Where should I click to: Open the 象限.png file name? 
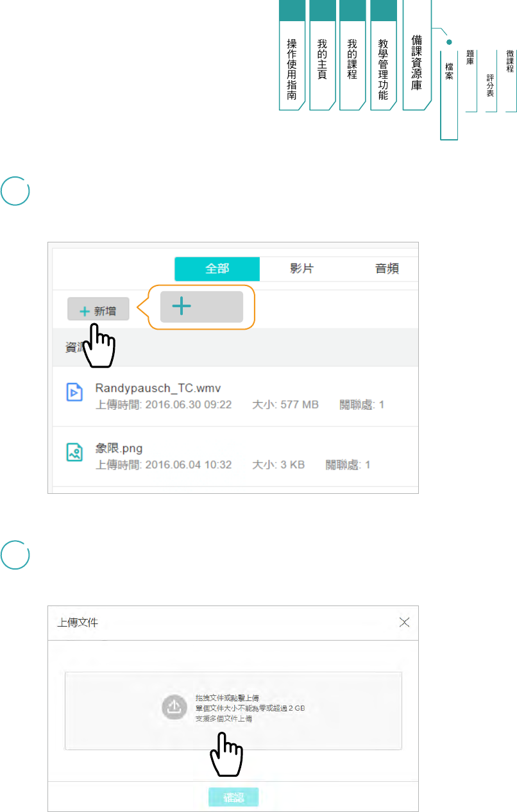click(x=120, y=448)
